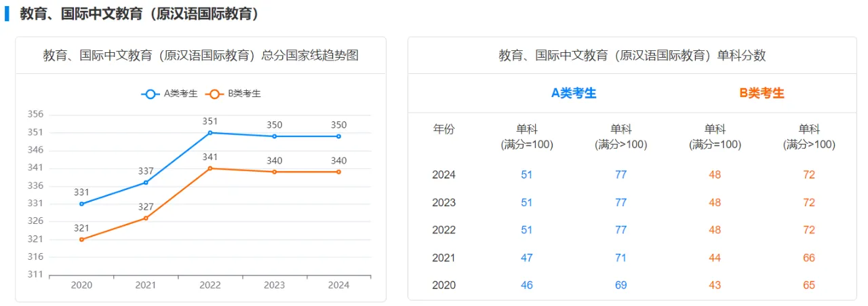Click the B类考生 2021 point labeled 327

click(146, 218)
